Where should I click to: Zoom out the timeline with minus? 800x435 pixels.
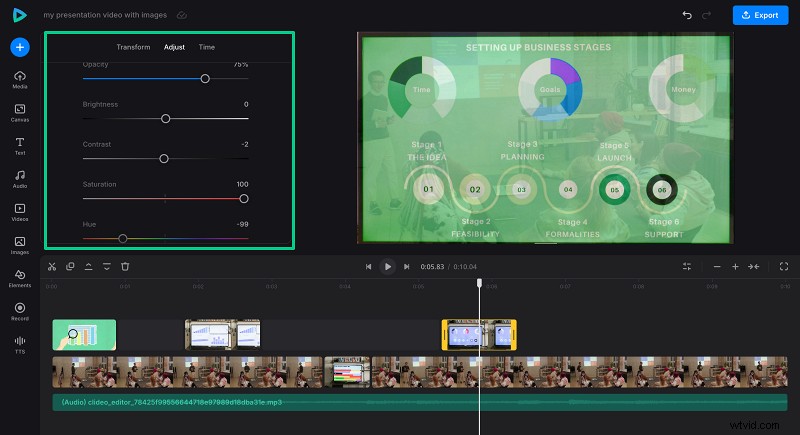pos(716,267)
